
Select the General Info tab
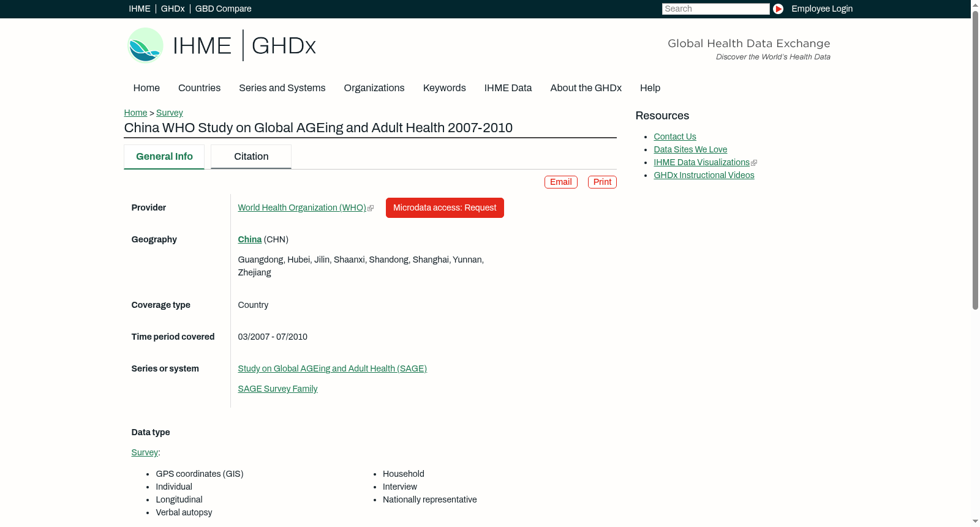point(164,157)
